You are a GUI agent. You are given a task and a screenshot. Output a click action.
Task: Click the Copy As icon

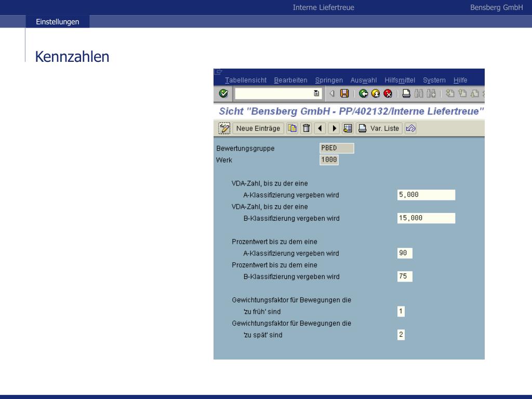pos(292,128)
